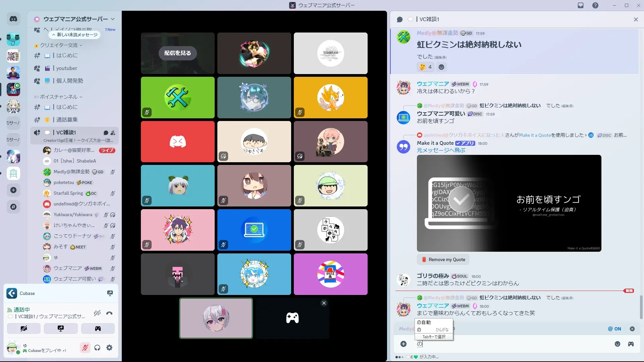Viewport: 644px width, 362px height.
Task: Collapse ボイスチャンネル category
Action: (59, 97)
